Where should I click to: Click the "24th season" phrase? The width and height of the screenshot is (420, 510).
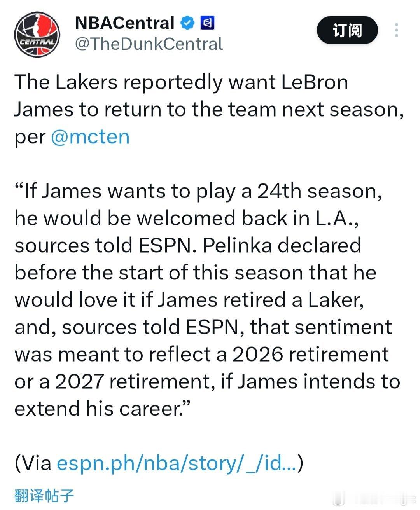(319, 191)
